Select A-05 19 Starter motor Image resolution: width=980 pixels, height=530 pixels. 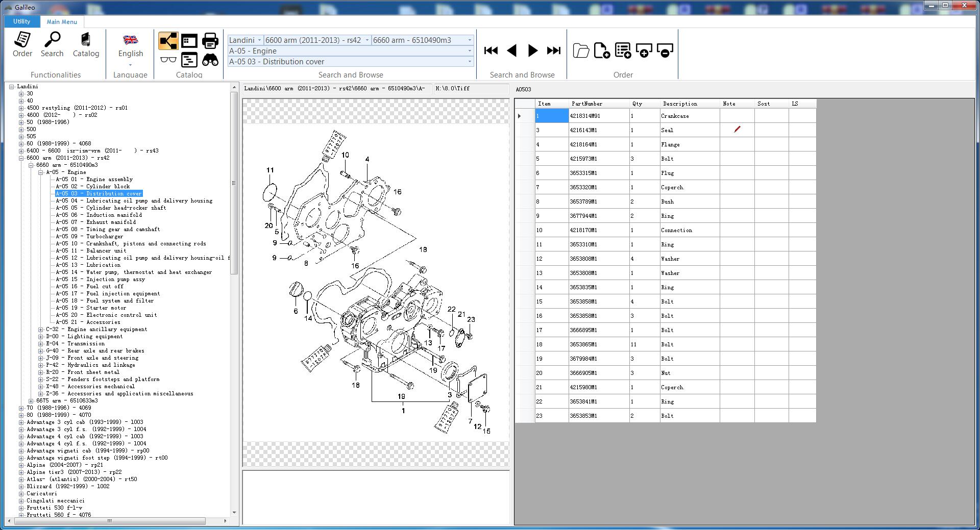91,308
